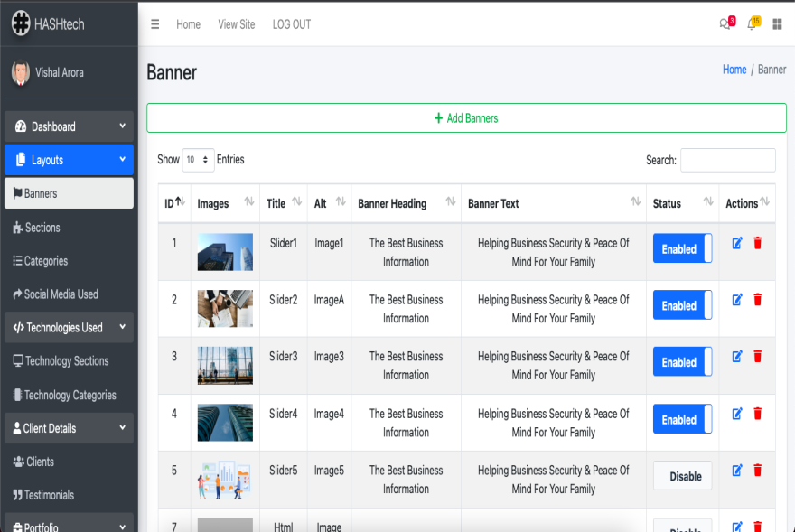Expand the Dashboard sidebar menu
This screenshot has width=795, height=532.
69,126
